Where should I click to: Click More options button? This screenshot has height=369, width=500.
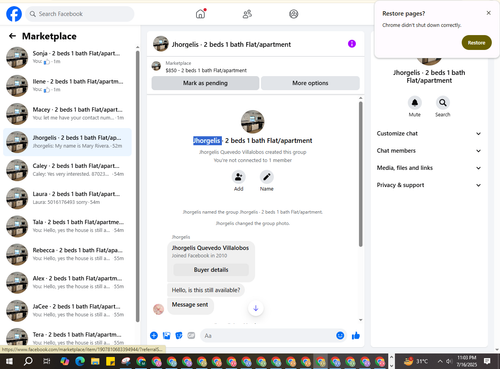coord(310,83)
